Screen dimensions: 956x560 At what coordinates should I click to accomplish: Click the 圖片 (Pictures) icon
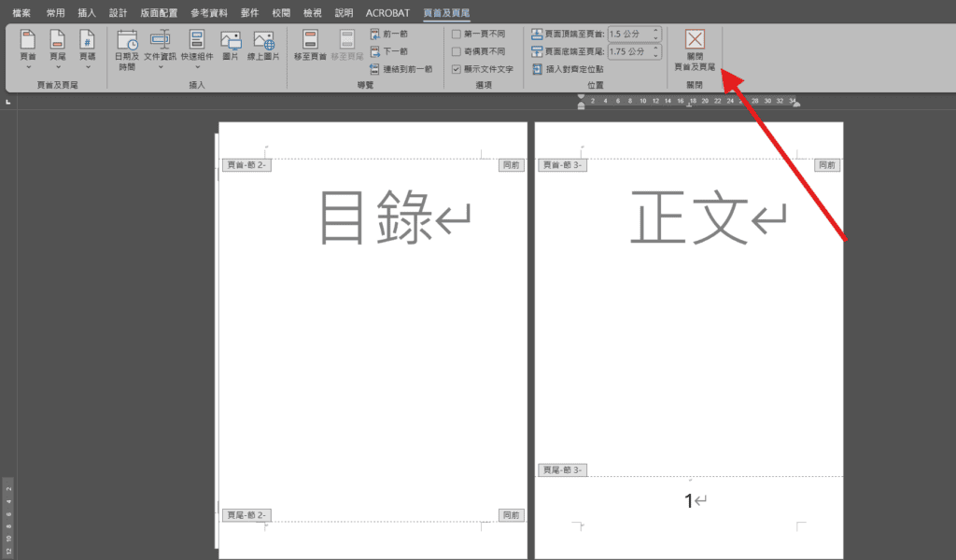pos(231,47)
